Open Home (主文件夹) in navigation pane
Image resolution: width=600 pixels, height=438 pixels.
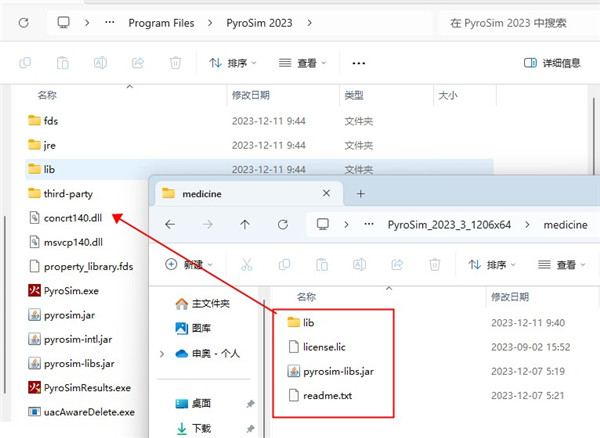(x=203, y=304)
